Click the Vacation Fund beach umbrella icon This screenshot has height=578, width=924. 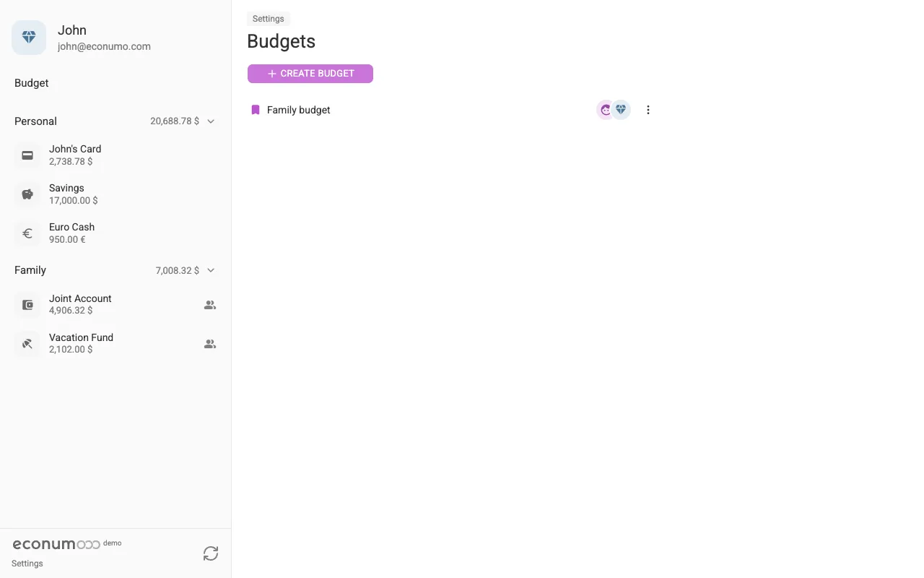tap(27, 344)
